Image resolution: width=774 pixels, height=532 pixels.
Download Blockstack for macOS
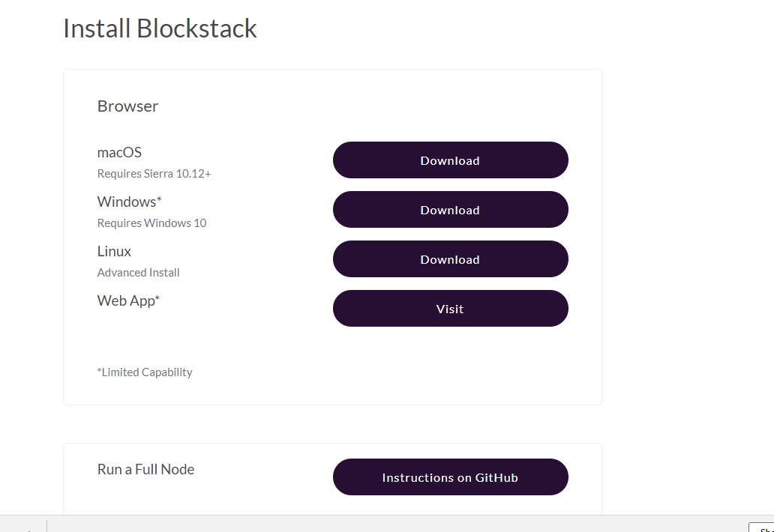coord(450,160)
